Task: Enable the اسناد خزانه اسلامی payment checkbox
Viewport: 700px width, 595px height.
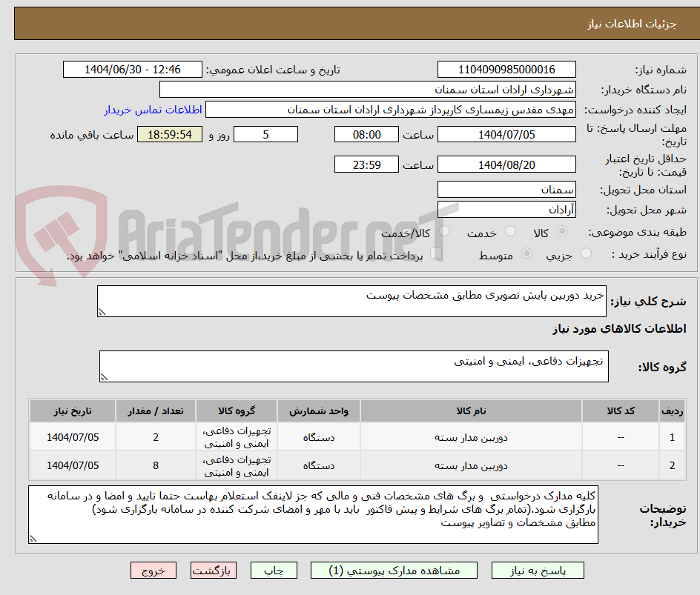Action: [x=437, y=251]
